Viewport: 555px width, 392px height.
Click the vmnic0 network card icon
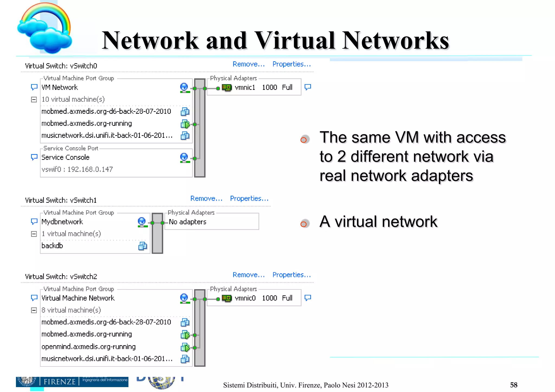click(x=227, y=298)
